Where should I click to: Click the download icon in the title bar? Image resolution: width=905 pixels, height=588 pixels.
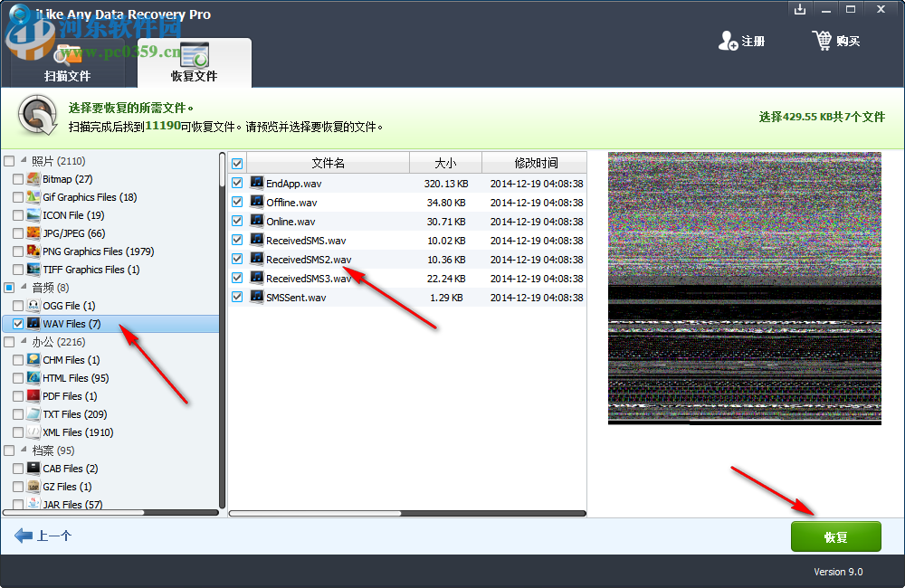click(x=800, y=9)
